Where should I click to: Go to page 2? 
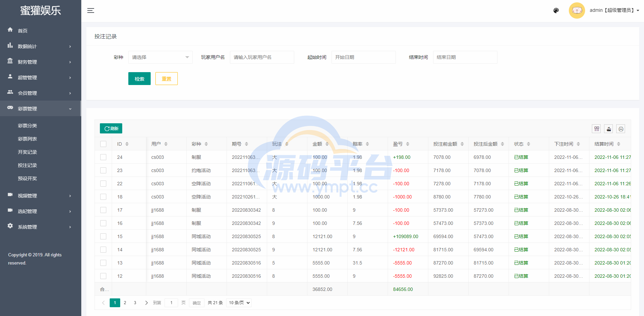(x=125, y=303)
